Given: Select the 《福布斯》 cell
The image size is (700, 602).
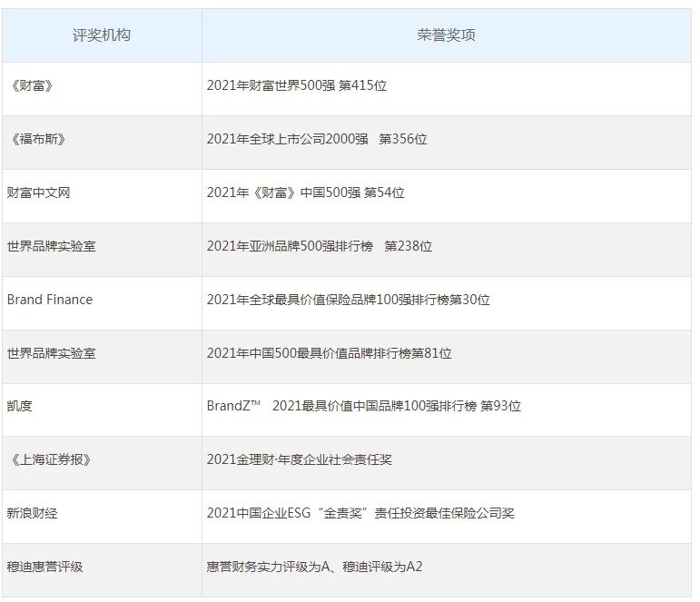Looking at the screenshot, I should point(102,143).
